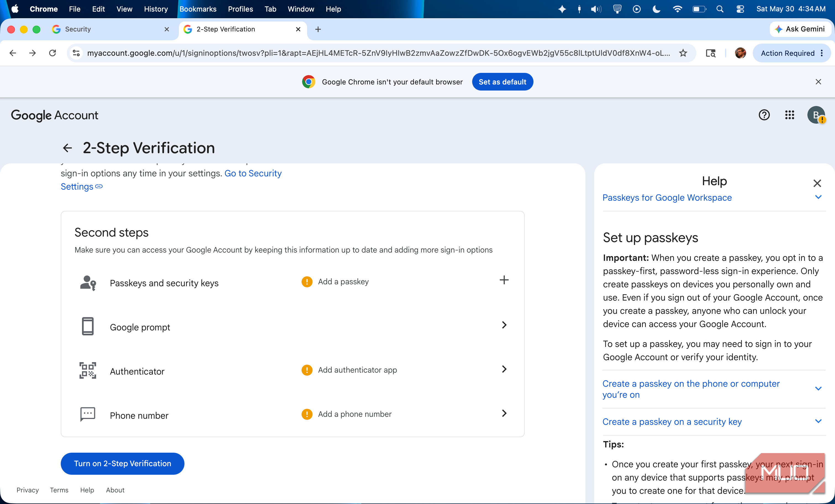The width and height of the screenshot is (835, 504).
Task: Open the account avatar with warning badge
Action: click(x=816, y=115)
